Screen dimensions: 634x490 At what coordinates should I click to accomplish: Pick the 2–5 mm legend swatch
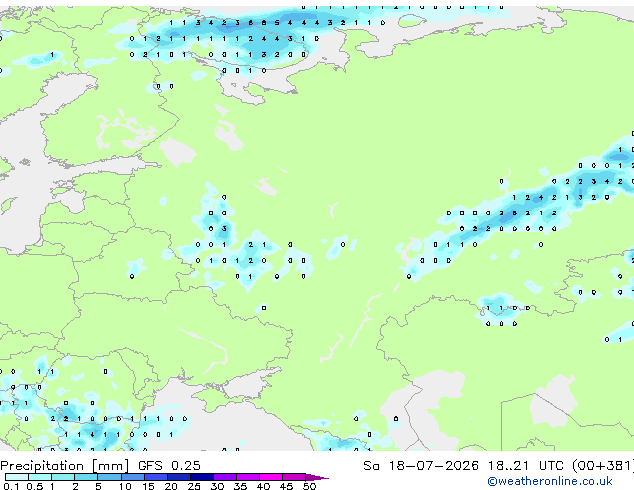click(x=86, y=477)
